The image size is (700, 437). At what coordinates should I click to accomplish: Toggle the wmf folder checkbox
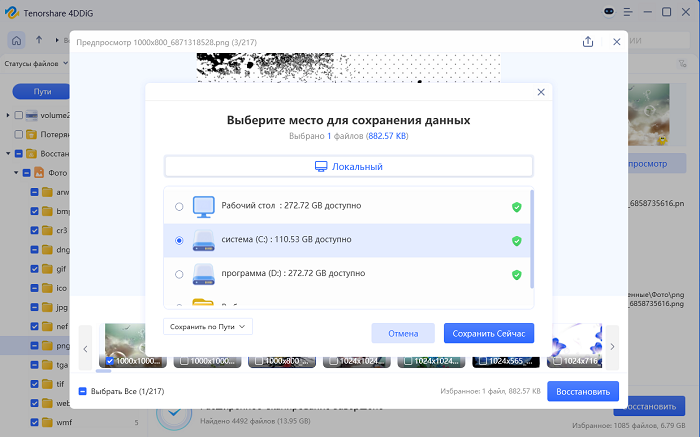(34, 422)
